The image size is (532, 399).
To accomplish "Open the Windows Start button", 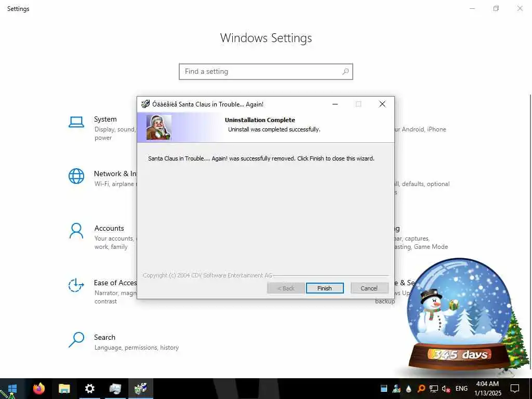I will click(x=12, y=389).
